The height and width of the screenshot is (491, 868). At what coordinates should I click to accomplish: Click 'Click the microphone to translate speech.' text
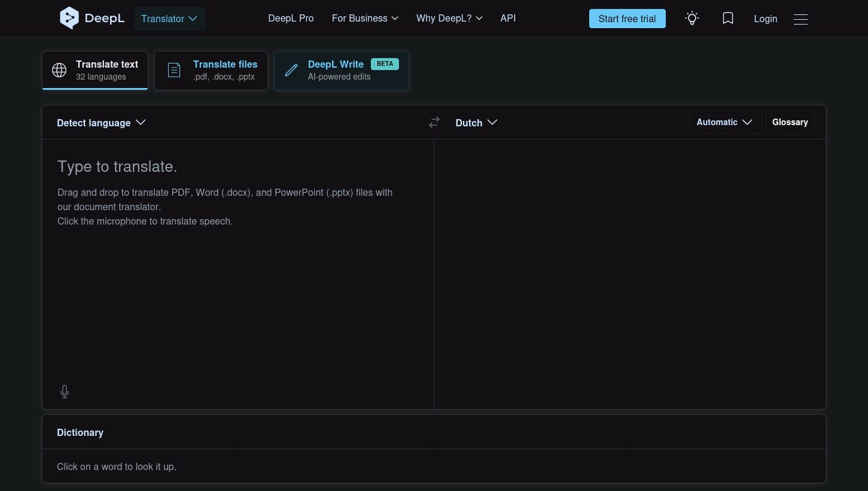coord(145,221)
